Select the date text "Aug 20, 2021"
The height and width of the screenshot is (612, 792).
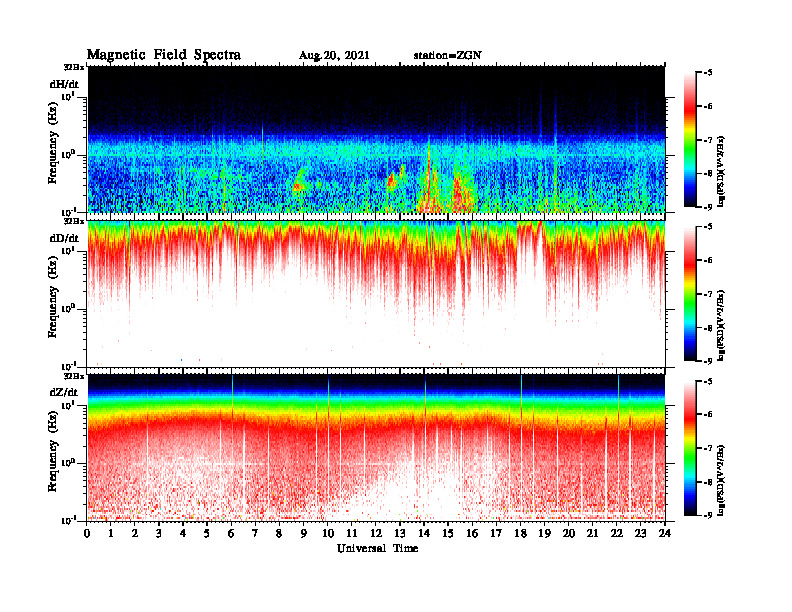click(334, 55)
